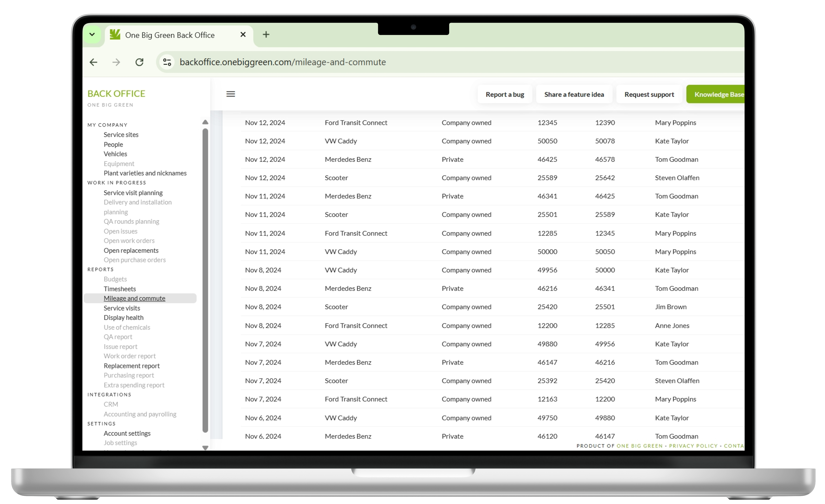Click Report a bug button
825x504 pixels.
tap(505, 94)
